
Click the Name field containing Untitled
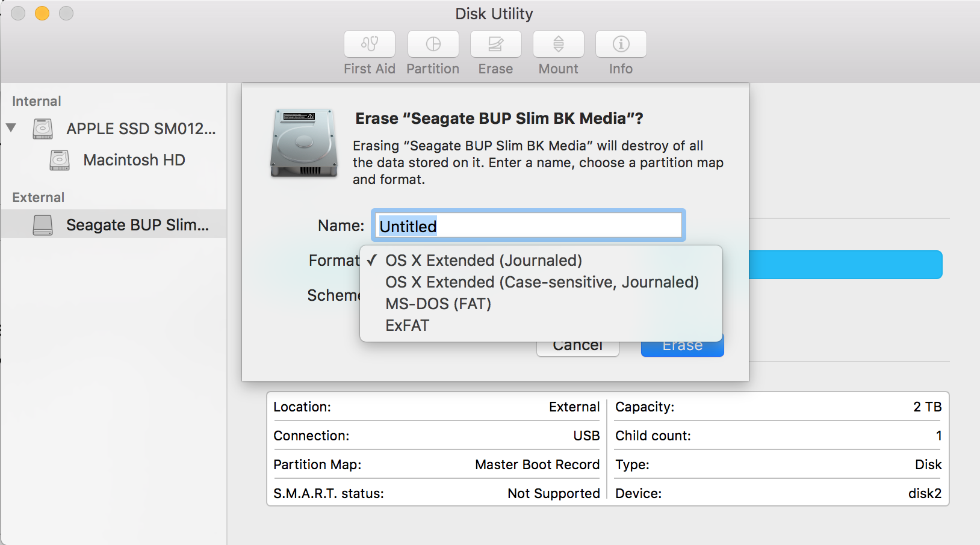click(529, 226)
